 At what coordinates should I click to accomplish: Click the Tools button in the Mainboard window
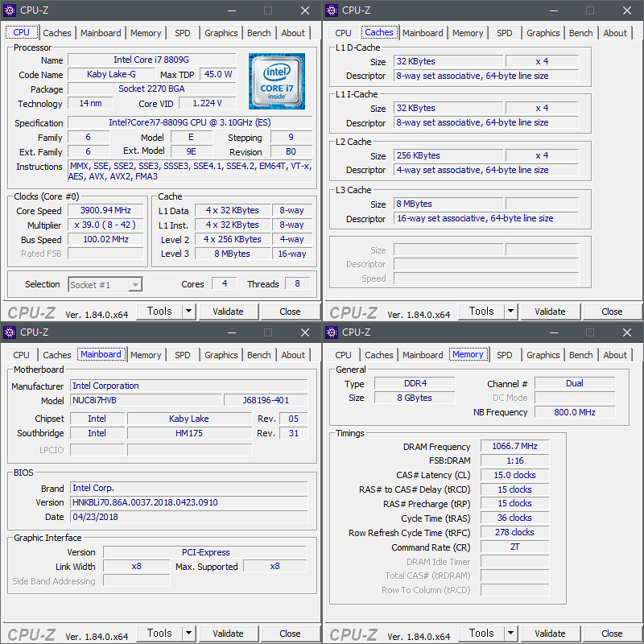(159, 634)
